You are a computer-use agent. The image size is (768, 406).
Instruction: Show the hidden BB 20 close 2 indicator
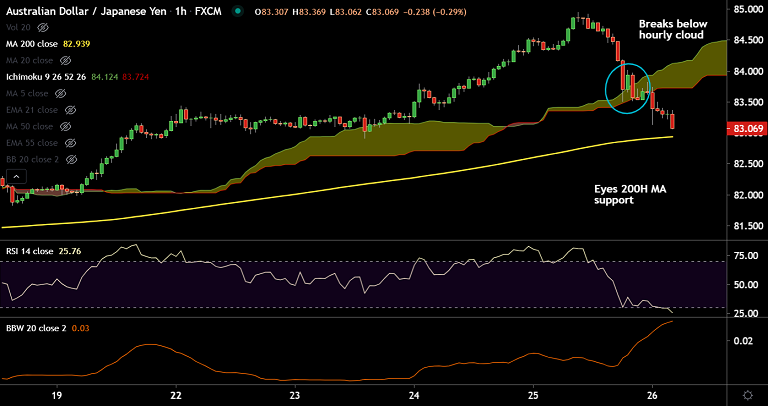tap(72, 159)
